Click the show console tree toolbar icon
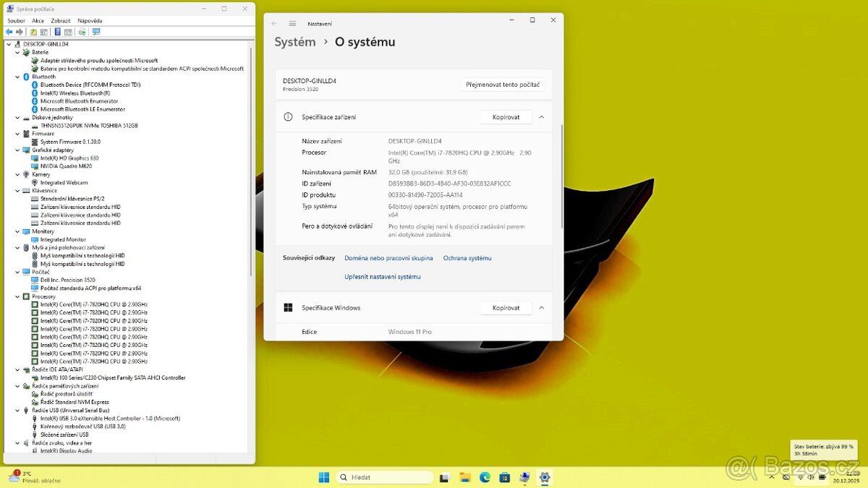Image resolution: width=868 pixels, height=488 pixels. (x=43, y=32)
